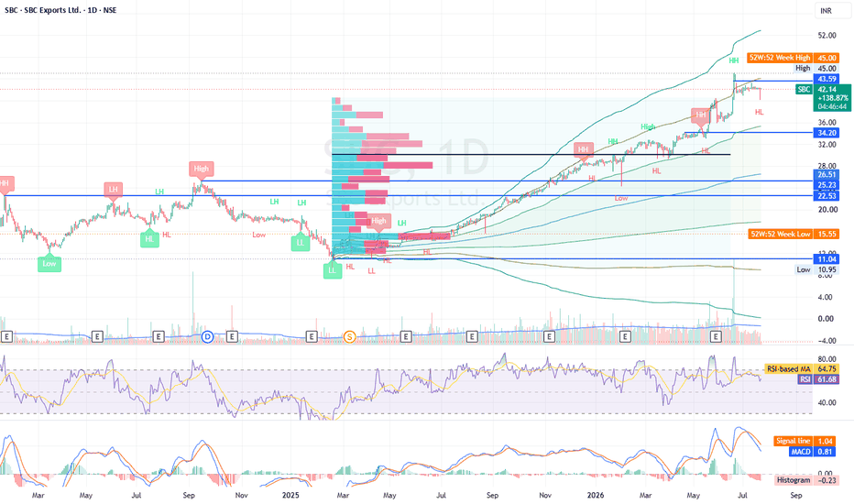This screenshot has width=854, height=504.
Task: Click the 2025 label on the time axis
Action: 290,495
